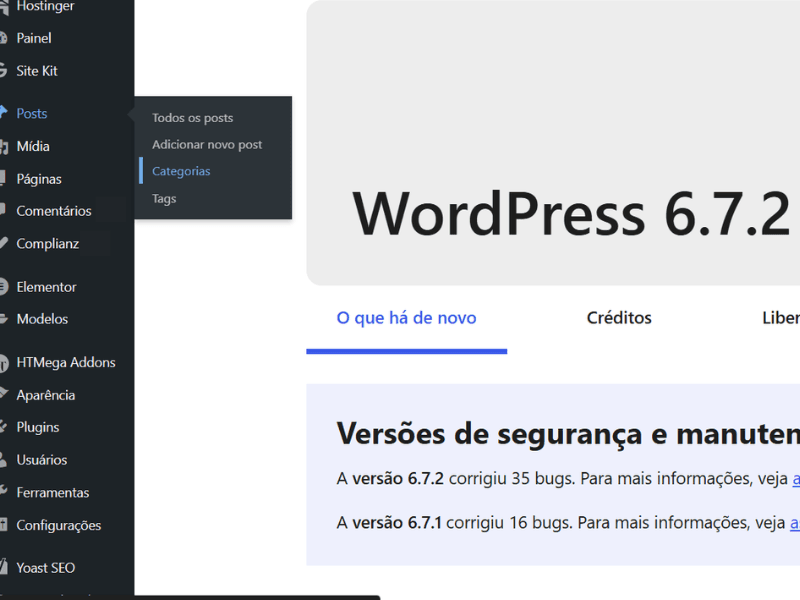Screen dimensions: 800x600
Task: Click the Yoast SEO icon
Action: click(x=4, y=567)
